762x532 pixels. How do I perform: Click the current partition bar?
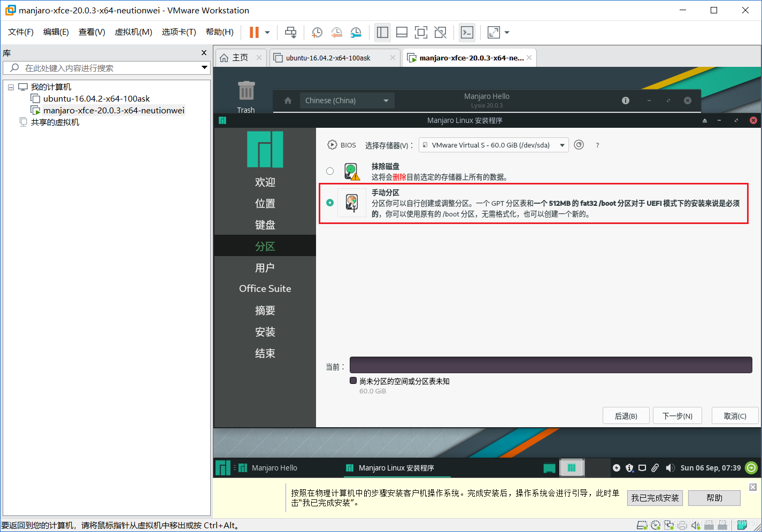point(551,365)
